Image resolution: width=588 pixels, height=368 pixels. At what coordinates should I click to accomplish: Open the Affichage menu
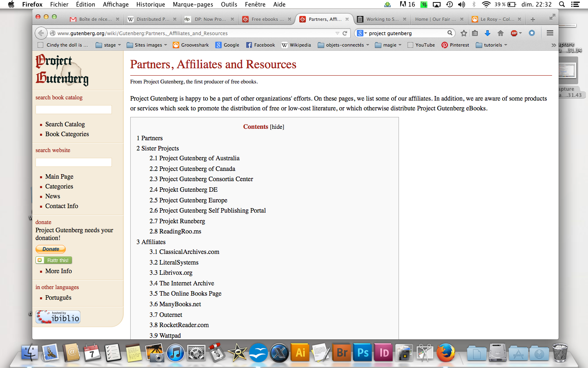pos(116,4)
